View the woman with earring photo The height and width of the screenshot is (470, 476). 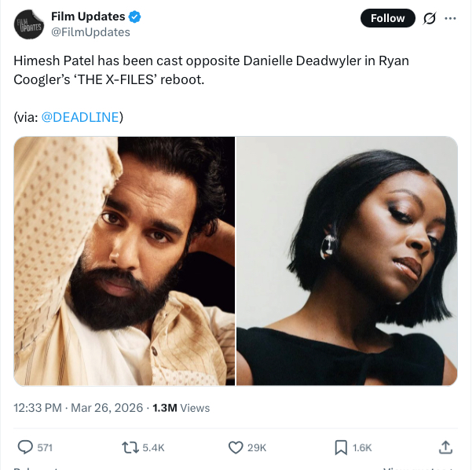[x=347, y=261]
